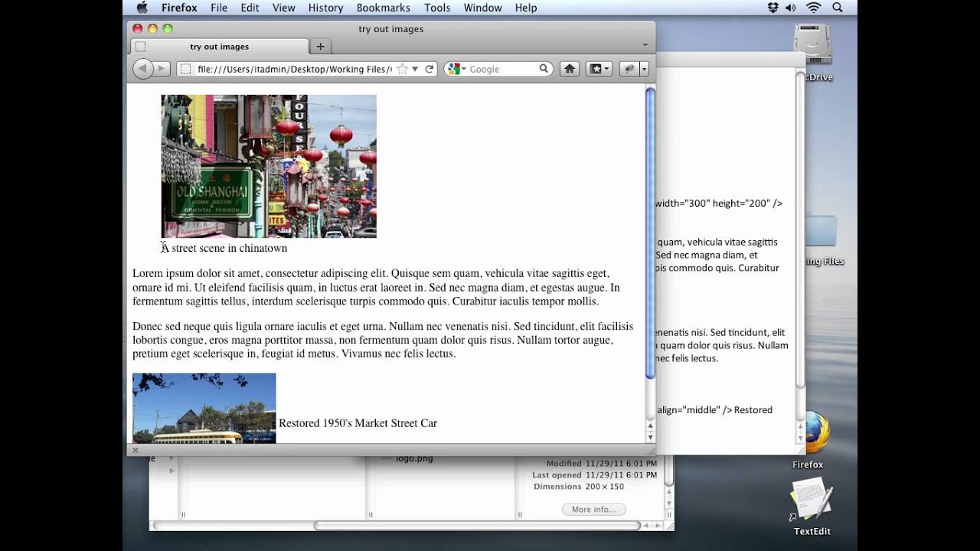Open Spotlight search in menu bar
Image resolution: width=980 pixels, height=551 pixels.
coord(837,8)
